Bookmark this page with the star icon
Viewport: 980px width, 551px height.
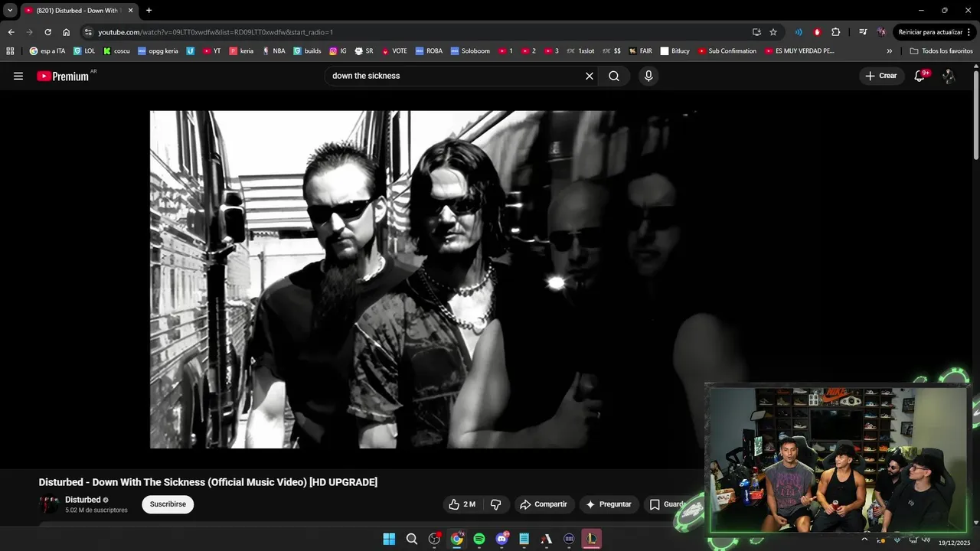click(x=773, y=32)
